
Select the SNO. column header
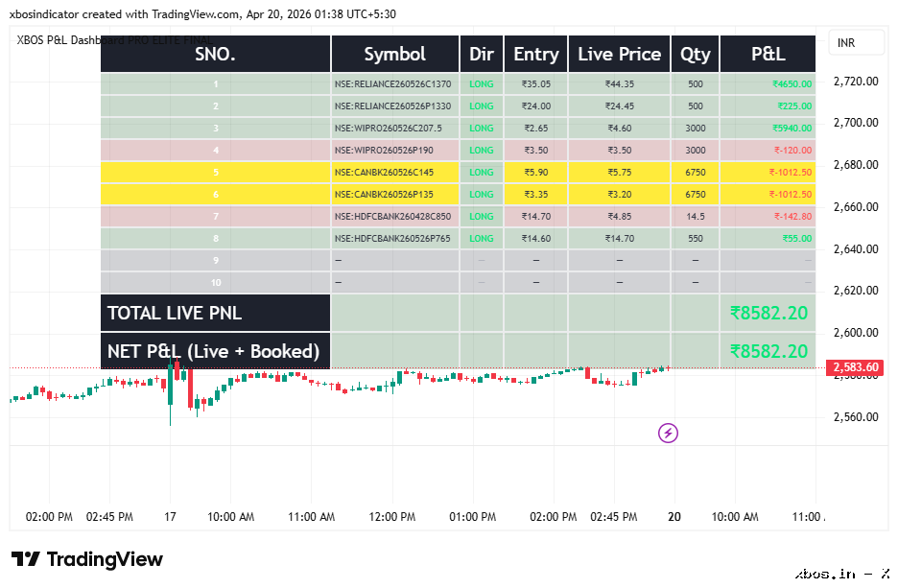(x=215, y=54)
